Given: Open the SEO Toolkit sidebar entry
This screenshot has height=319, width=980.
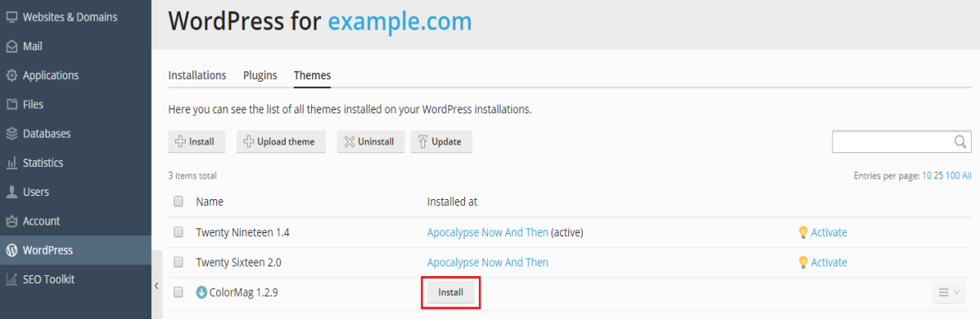Looking at the screenshot, I should pos(49,279).
